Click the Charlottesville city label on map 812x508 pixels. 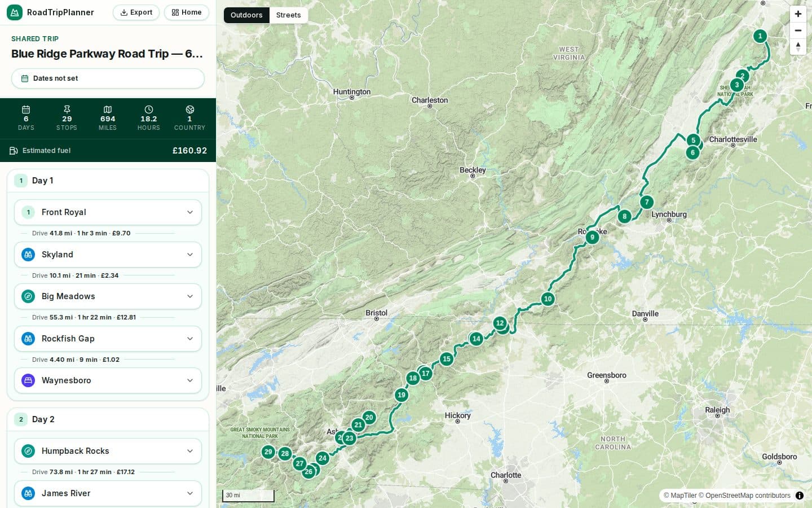pyautogui.click(x=732, y=139)
